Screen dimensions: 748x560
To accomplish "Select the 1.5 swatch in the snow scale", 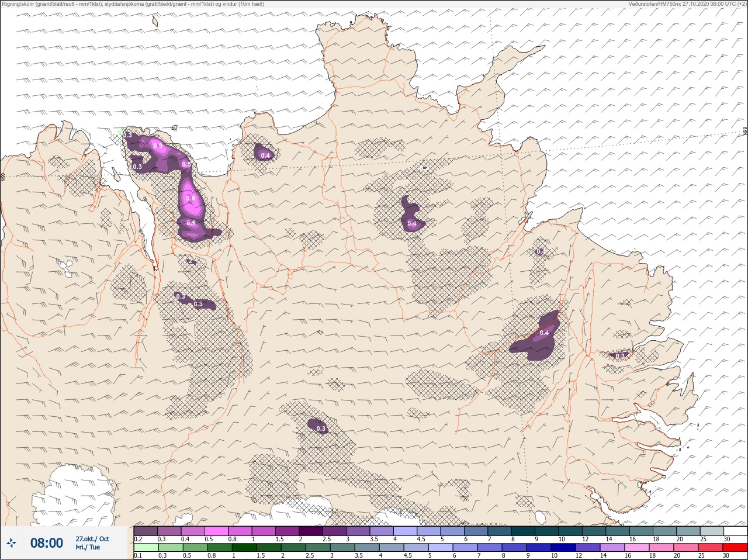I will click(287, 531).
